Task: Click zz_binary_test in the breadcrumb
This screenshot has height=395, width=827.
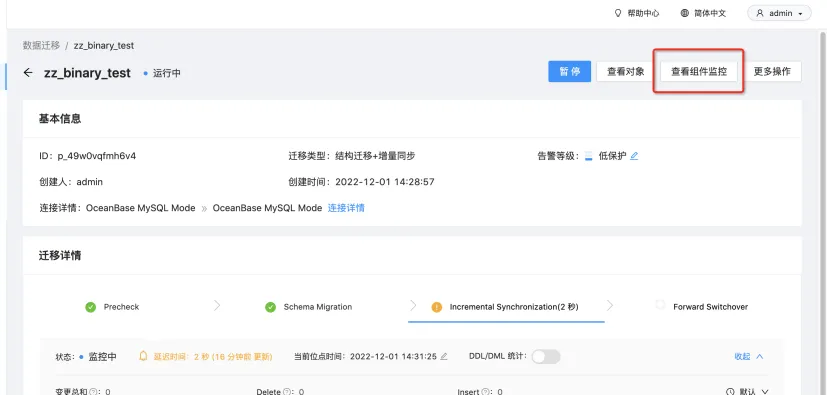Action: click(x=104, y=45)
